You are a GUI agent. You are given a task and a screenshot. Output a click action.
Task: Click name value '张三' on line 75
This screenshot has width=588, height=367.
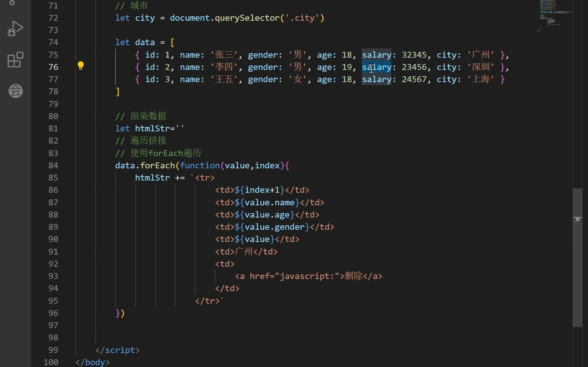224,55
